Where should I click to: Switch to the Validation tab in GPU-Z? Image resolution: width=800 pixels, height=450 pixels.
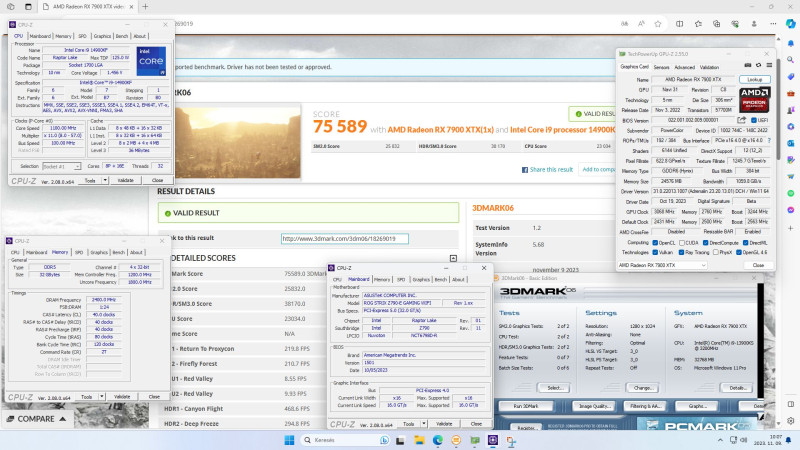tap(709, 67)
